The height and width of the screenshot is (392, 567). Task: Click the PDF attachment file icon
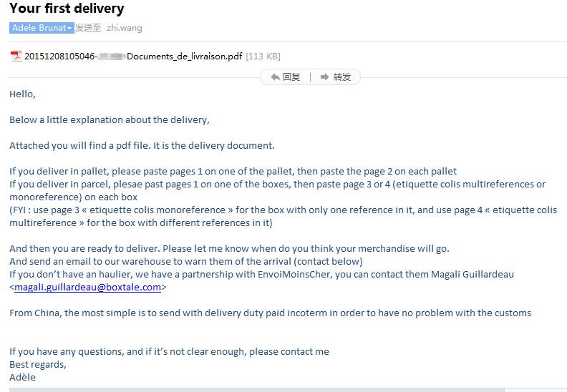(16, 56)
